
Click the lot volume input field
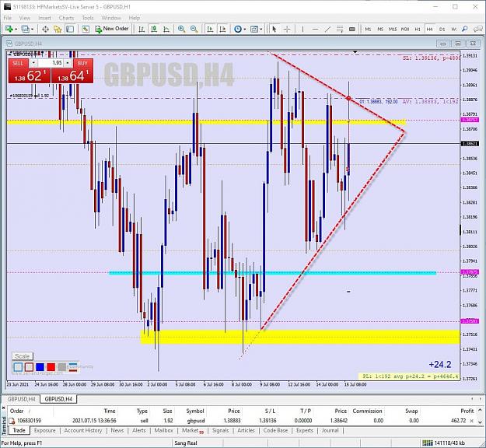coord(51,63)
